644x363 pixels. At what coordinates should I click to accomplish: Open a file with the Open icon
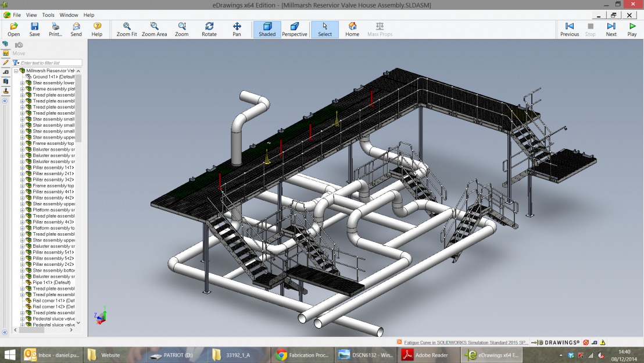(x=13, y=29)
